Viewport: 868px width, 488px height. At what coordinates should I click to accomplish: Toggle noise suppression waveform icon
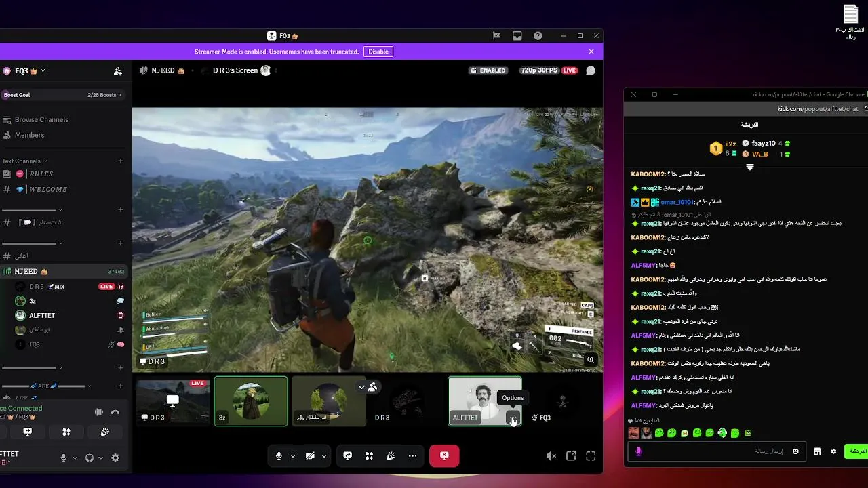99,412
